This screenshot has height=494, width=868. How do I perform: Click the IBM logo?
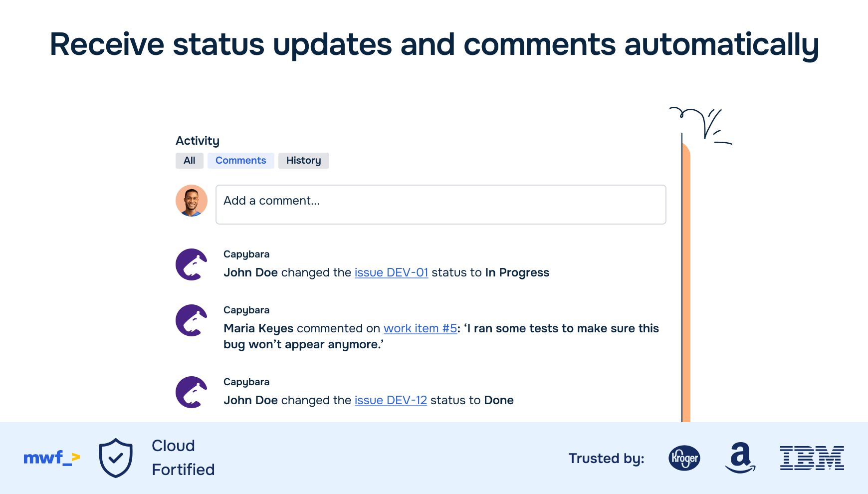[812, 458]
